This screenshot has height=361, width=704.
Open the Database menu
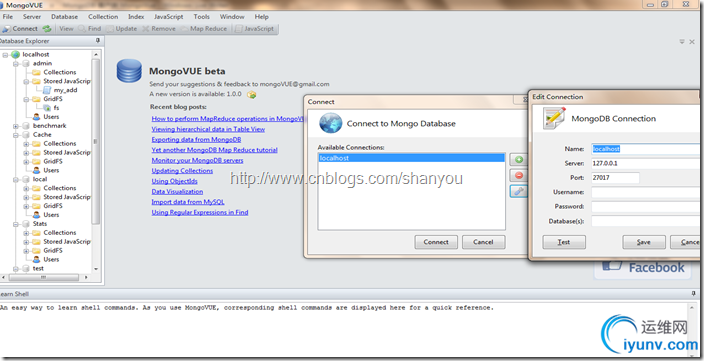tap(64, 17)
